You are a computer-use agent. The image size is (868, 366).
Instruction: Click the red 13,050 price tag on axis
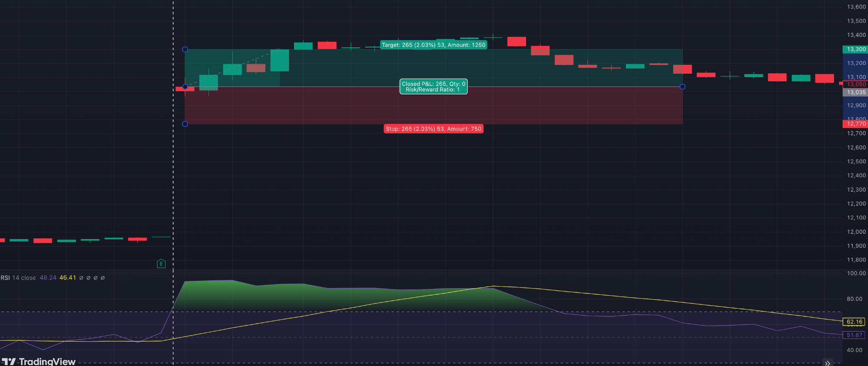(x=855, y=85)
